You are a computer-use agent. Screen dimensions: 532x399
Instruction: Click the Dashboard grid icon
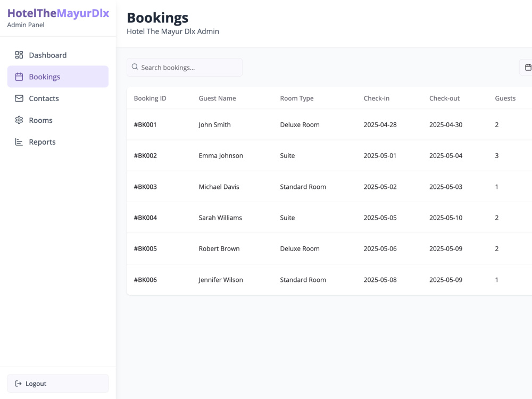[x=19, y=55]
